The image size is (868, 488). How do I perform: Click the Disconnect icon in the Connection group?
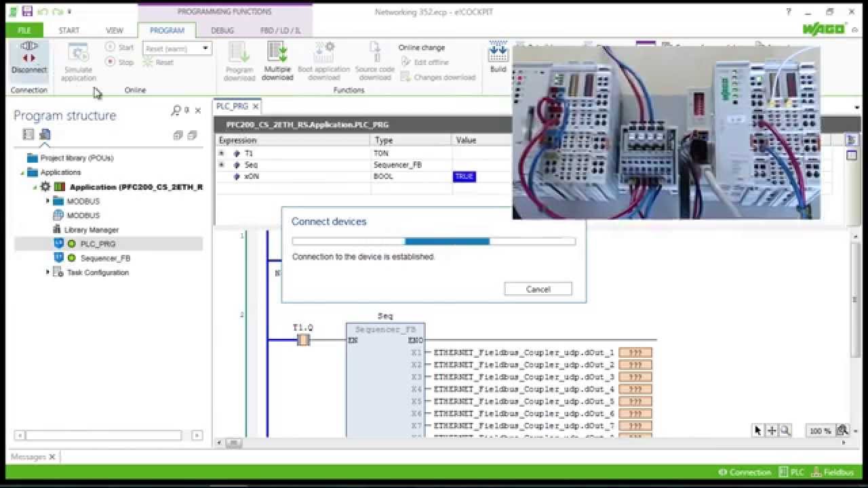[28, 53]
